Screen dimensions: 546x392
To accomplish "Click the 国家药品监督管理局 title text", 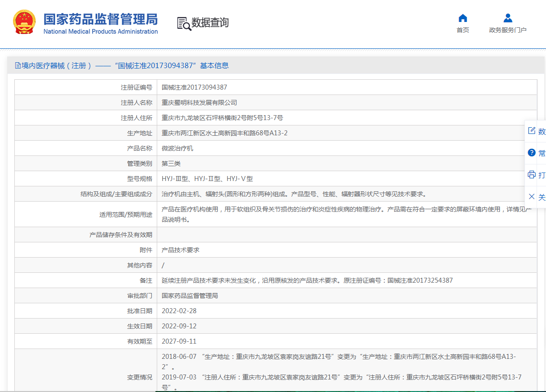I will [x=100, y=19].
